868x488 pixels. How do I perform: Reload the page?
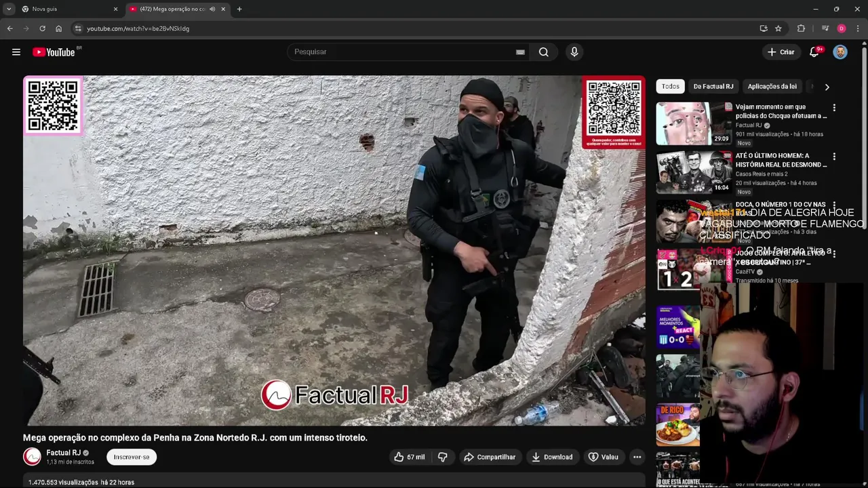pos(42,28)
